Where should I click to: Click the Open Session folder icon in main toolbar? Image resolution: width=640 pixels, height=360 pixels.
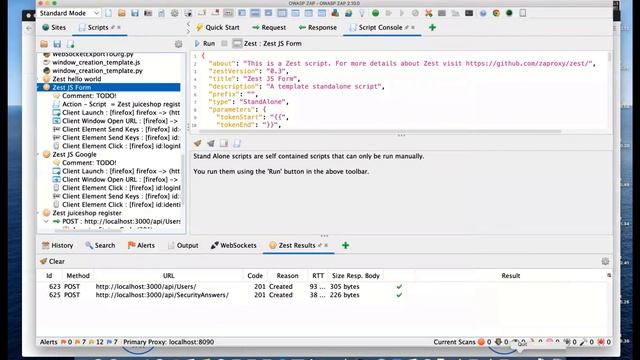pos(122,13)
